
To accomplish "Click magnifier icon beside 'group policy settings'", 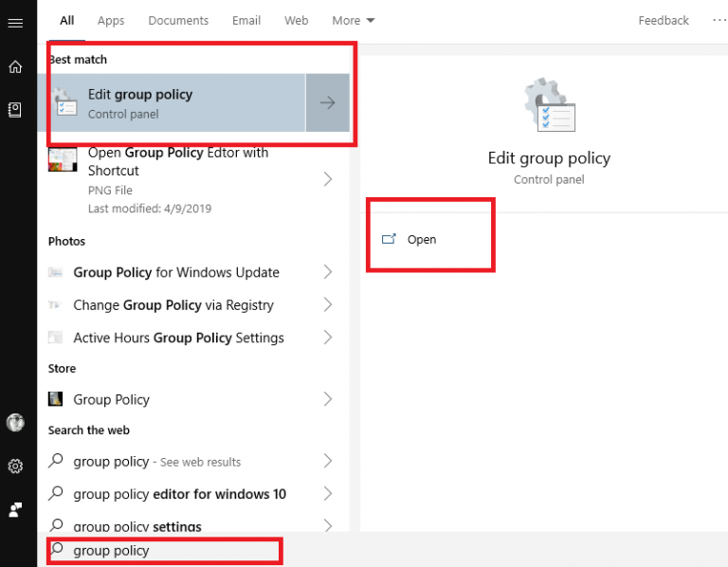I will [56, 525].
